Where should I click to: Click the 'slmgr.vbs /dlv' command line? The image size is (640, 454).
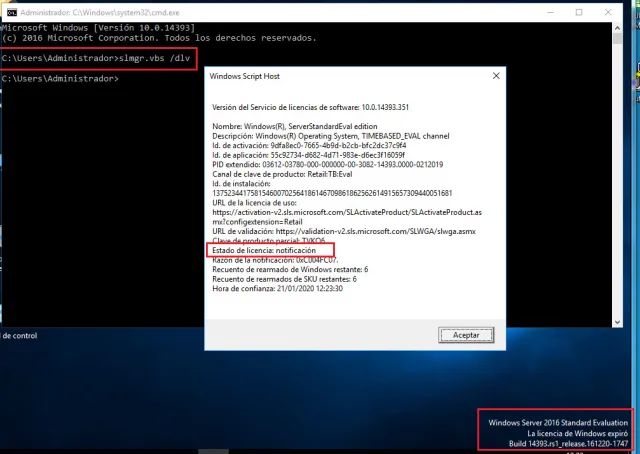point(96,58)
